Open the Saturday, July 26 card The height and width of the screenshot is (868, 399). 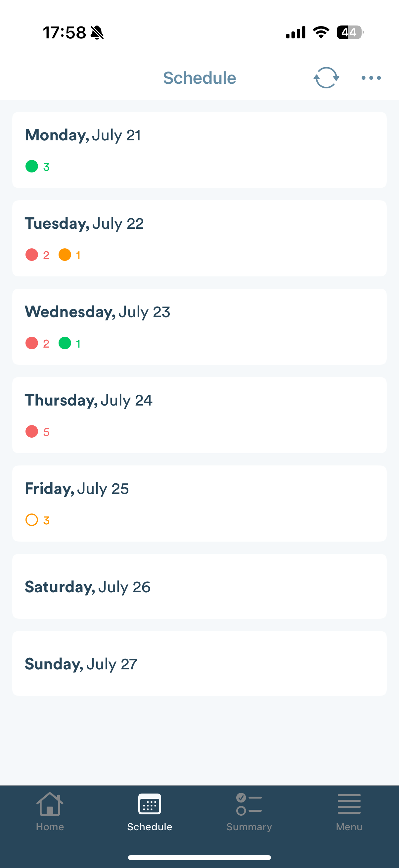199,586
